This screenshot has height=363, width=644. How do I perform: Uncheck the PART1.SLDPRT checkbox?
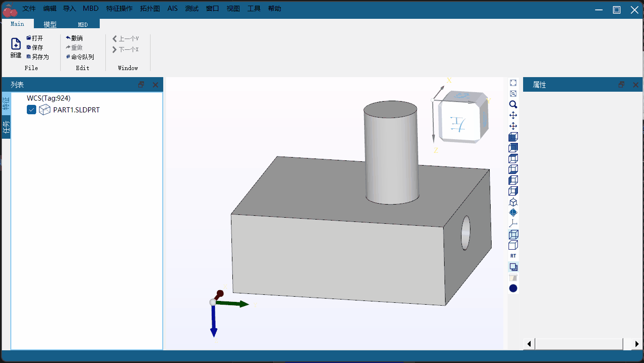[32, 110]
